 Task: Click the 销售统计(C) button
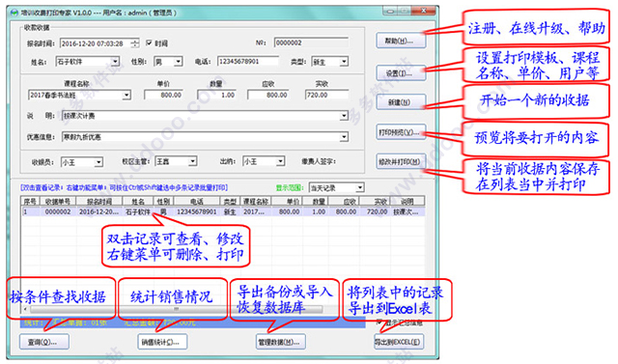point(162,342)
